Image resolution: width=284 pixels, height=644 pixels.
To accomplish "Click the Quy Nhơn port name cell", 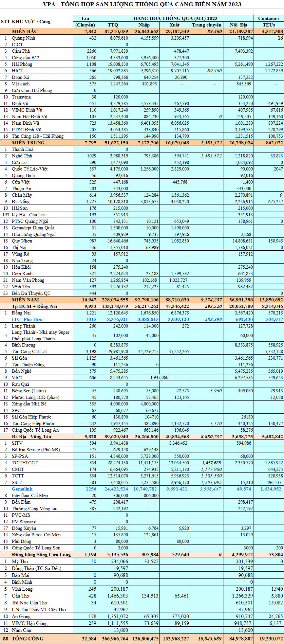I will (22, 241).
